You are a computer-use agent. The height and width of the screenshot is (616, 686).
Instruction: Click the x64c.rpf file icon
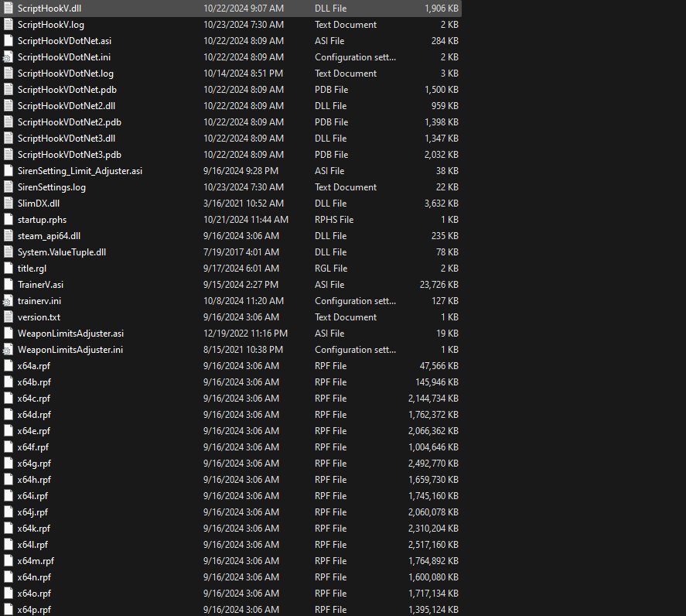click(x=9, y=399)
